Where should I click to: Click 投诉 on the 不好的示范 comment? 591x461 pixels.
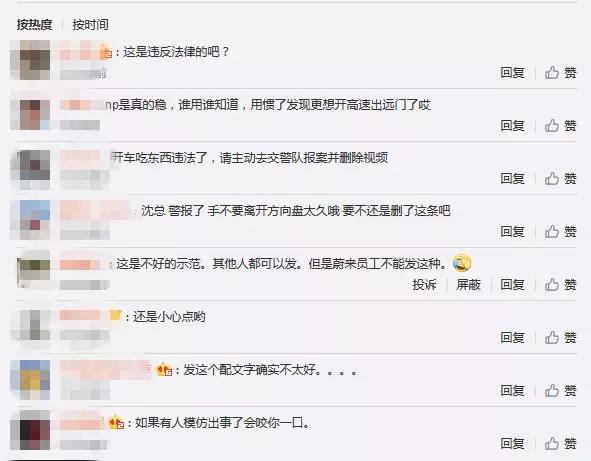[x=424, y=285]
